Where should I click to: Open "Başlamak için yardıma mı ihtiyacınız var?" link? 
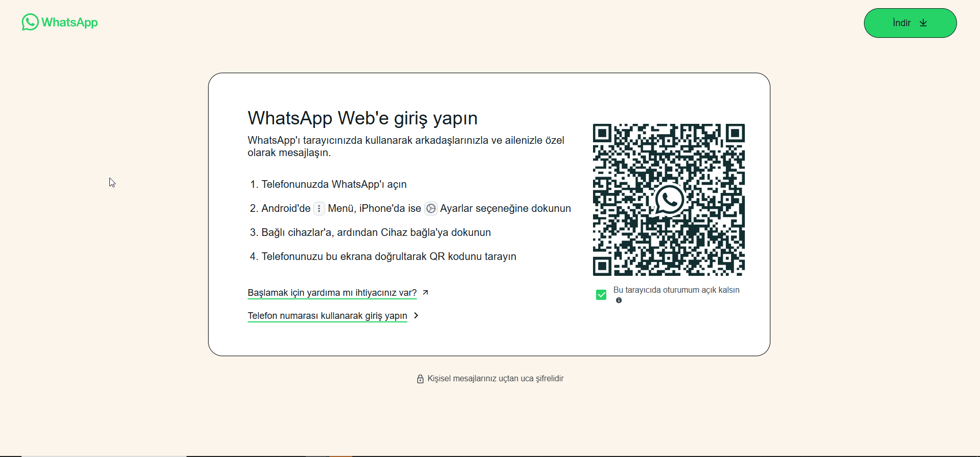point(332,293)
